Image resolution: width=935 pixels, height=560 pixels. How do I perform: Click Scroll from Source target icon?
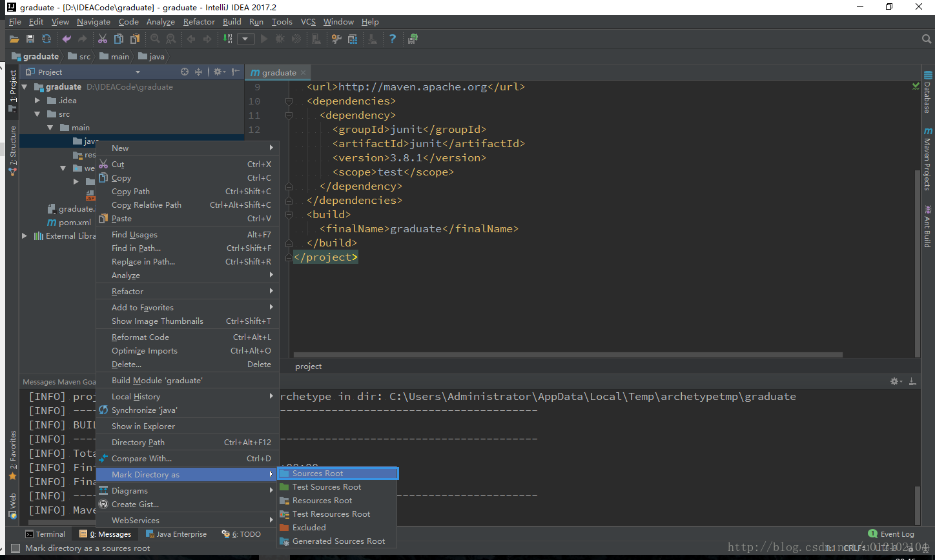click(185, 72)
